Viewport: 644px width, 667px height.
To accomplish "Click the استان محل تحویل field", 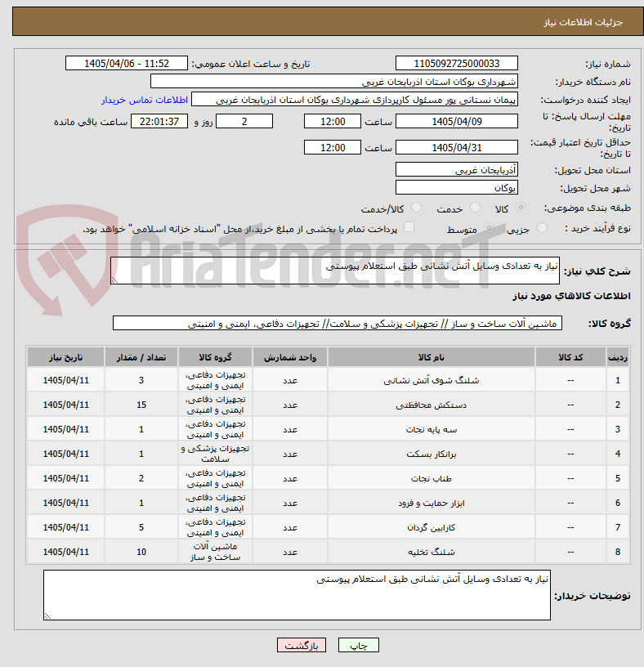I will [x=456, y=170].
